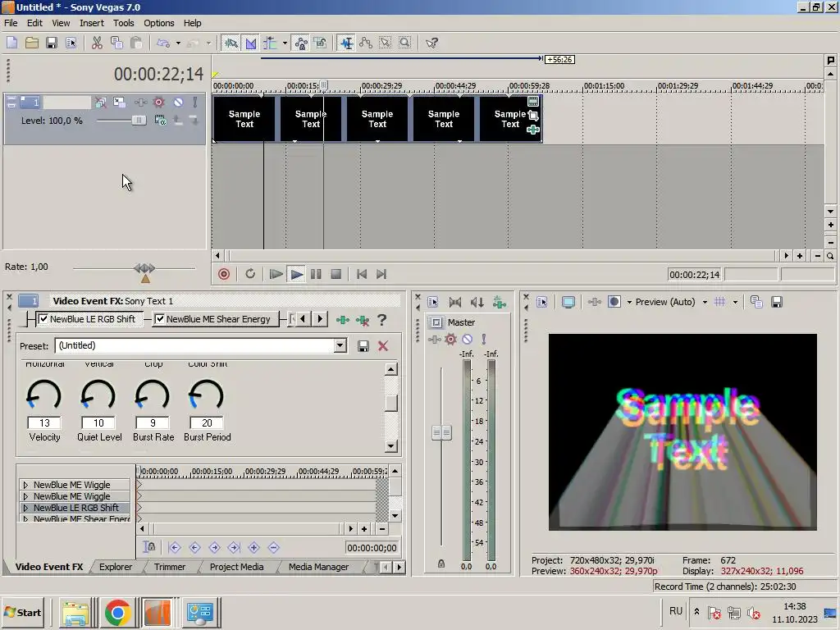Toggle Ignore Event Grouping icon
The image size is (840, 630).
(321, 43)
